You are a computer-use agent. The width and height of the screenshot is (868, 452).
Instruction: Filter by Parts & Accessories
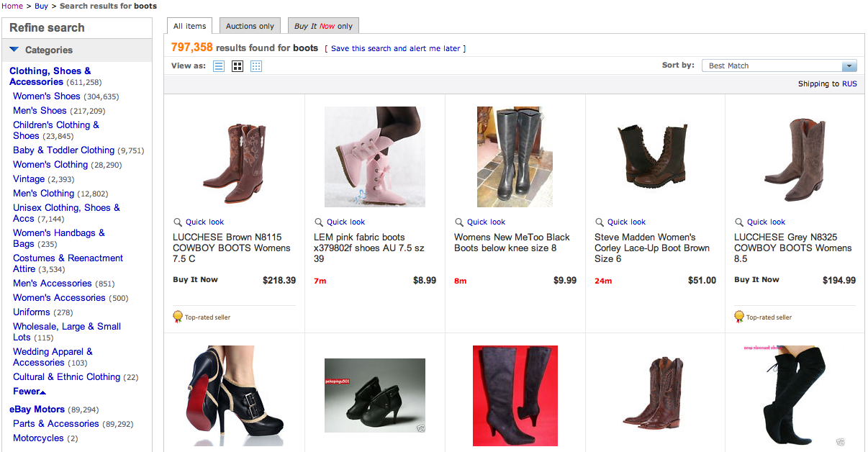[x=56, y=423]
